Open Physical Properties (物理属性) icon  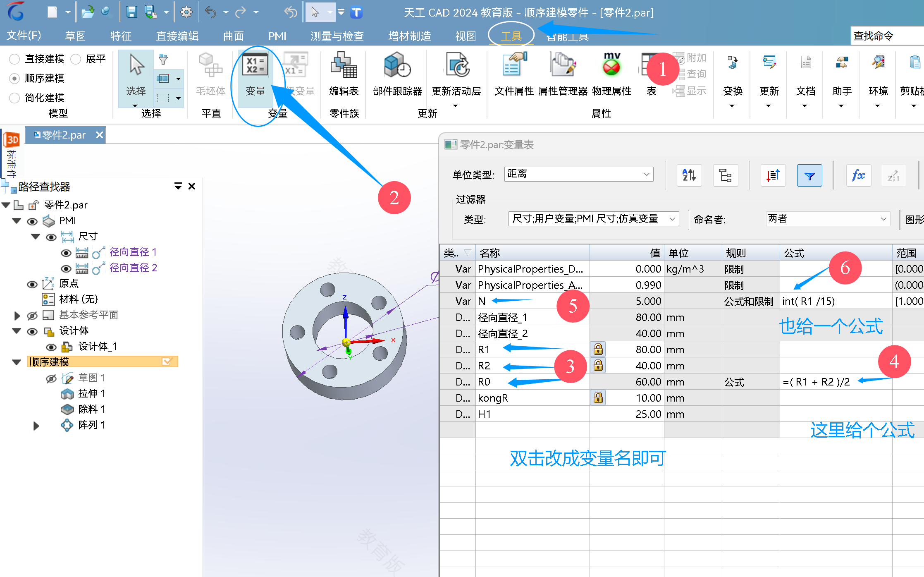(x=611, y=74)
